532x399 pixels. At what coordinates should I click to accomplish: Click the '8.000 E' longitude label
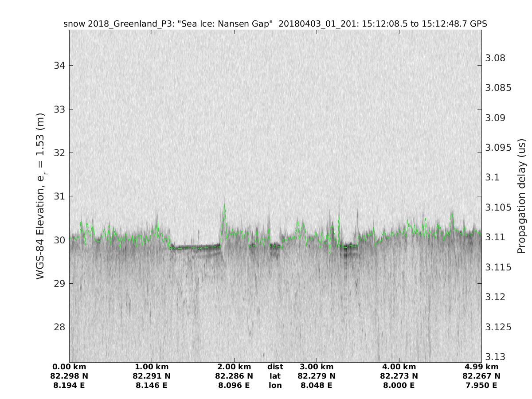(x=399, y=385)
